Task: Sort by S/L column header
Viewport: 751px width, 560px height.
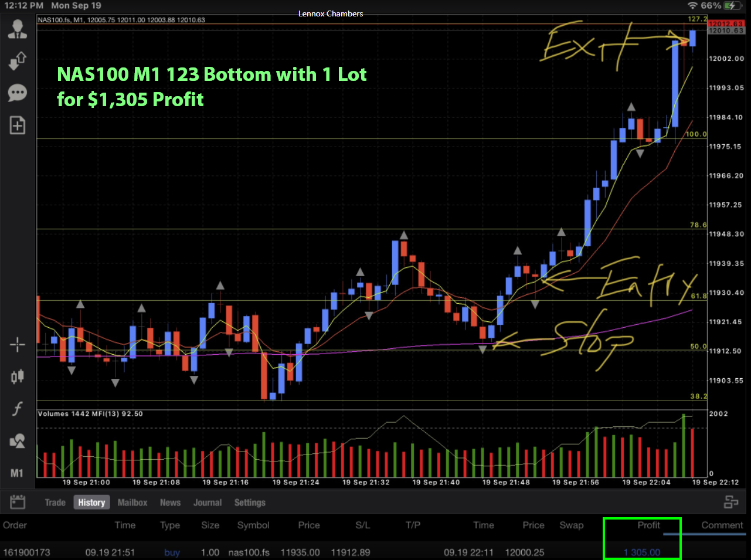Action: [363, 525]
